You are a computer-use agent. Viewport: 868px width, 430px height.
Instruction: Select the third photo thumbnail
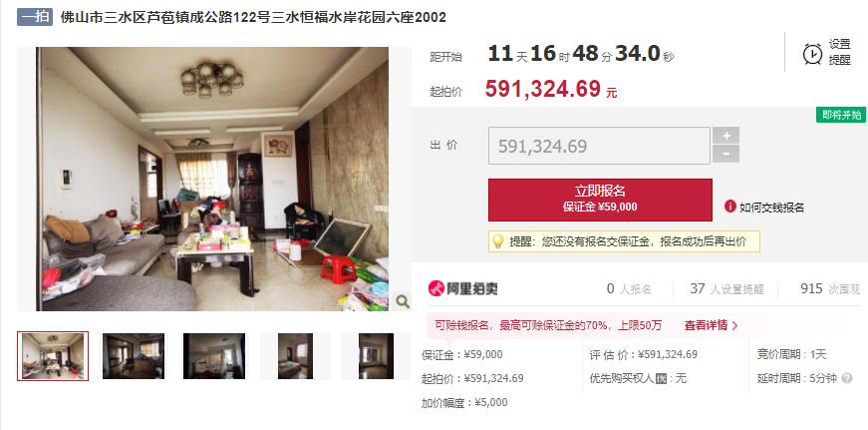coord(214,356)
